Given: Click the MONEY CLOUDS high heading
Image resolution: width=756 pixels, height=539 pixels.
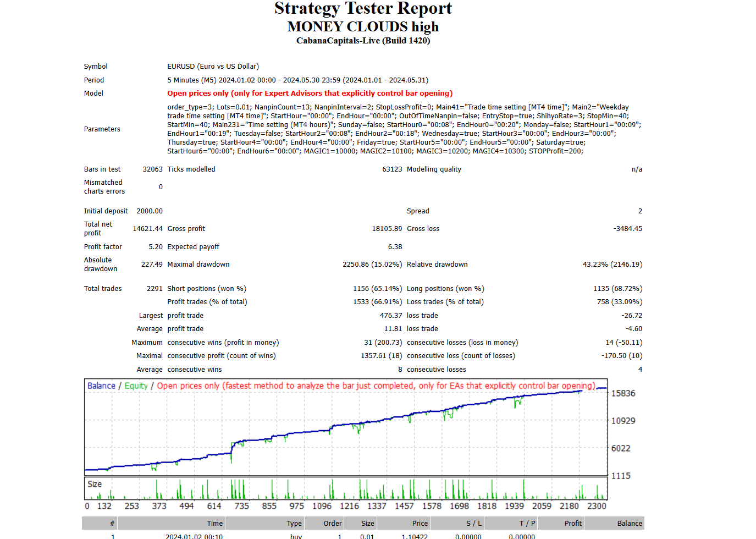Looking at the screenshot, I should click(363, 27).
